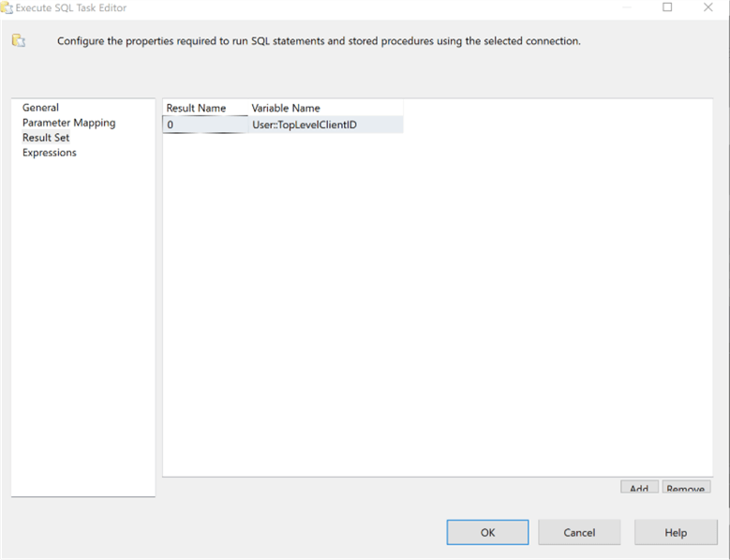Click the empty area of the result grid
Image resolution: width=730 pixels, height=560 pixels.
pos(436,300)
